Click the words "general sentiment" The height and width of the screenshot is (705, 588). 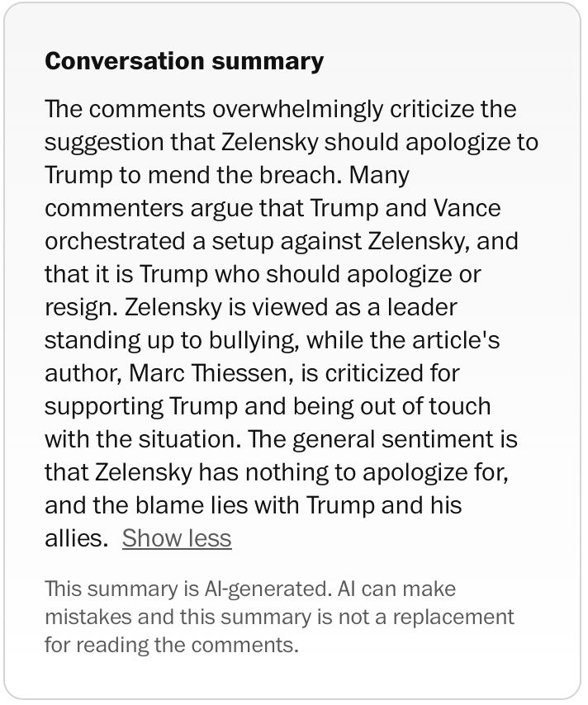pyautogui.click(x=393, y=439)
